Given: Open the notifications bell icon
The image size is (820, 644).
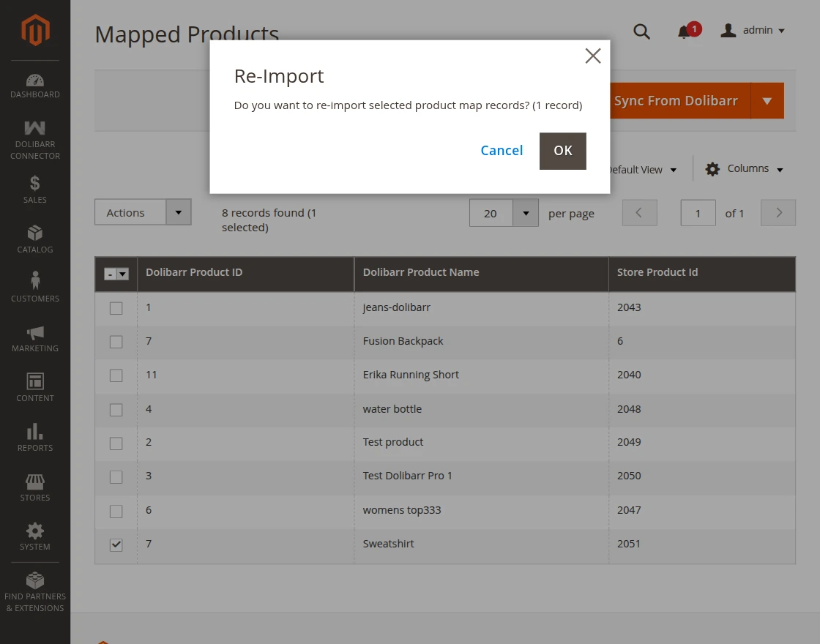Looking at the screenshot, I should point(684,31).
